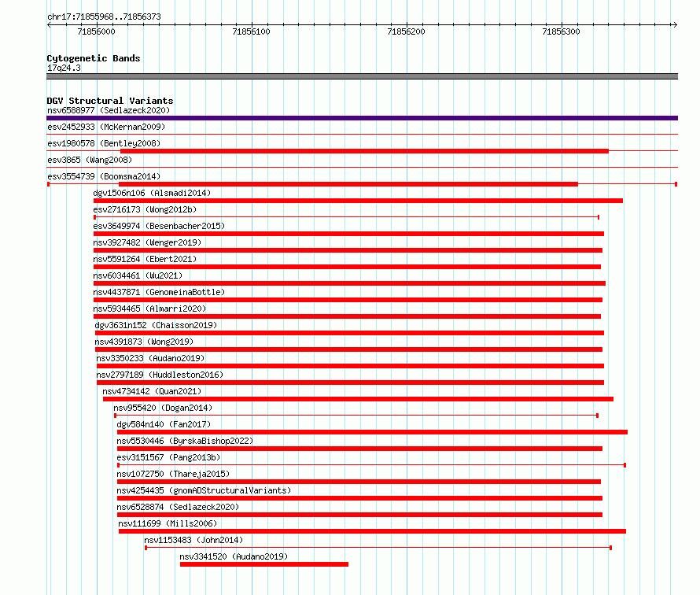Click the esv1980578 (Bentley2008) variant label
700x595 pixels.
point(104,143)
